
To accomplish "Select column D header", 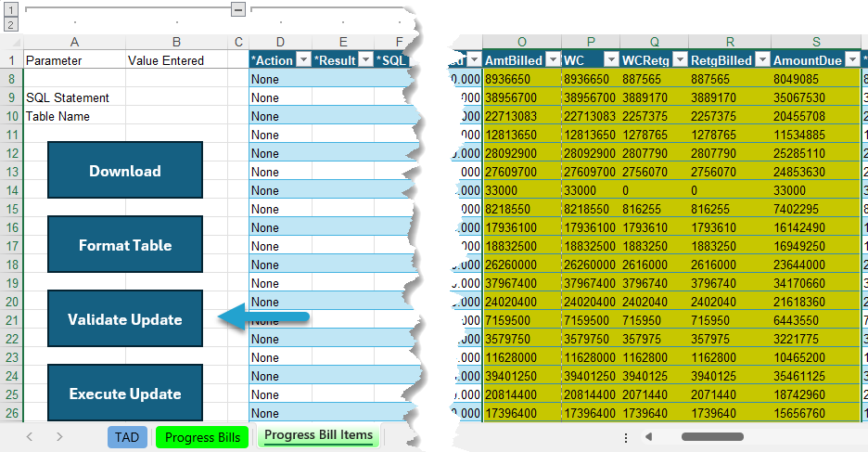I will click(281, 42).
